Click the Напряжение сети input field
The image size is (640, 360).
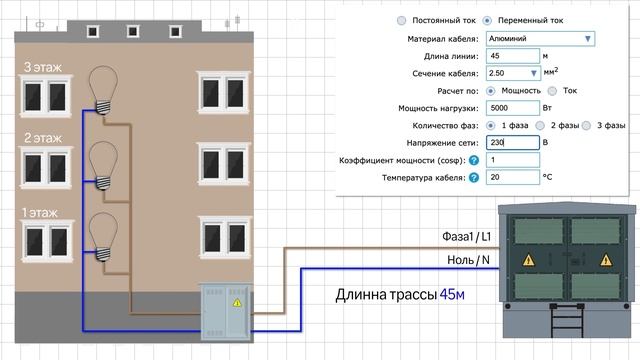coord(513,143)
